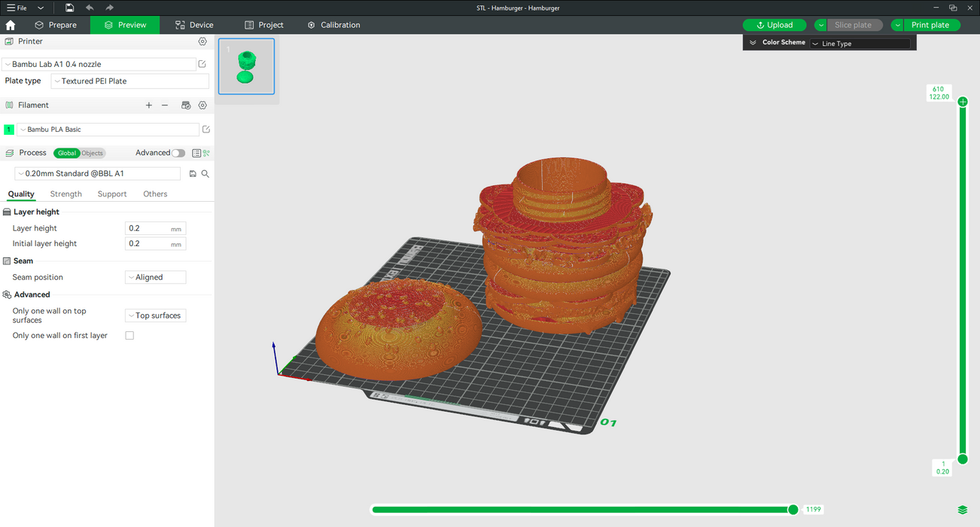Remove a filament with minus icon
Screen dimensions: 980x527
[x=165, y=105]
